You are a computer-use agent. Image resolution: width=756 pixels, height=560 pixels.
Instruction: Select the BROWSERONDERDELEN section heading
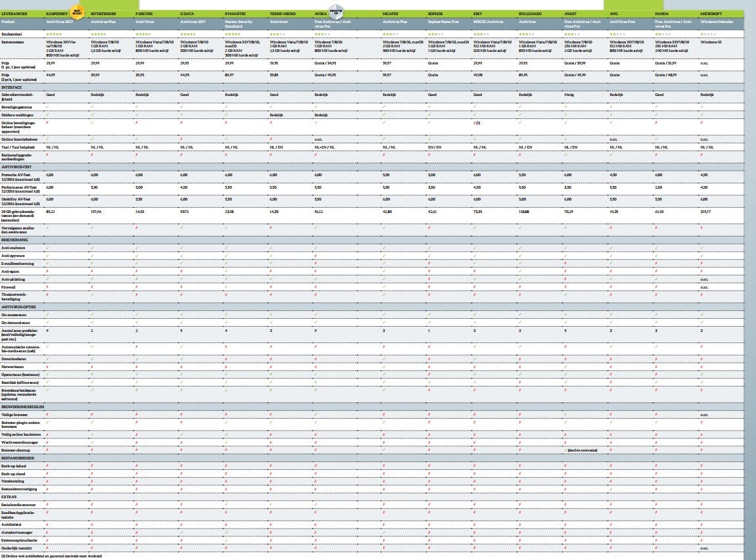tap(22, 407)
